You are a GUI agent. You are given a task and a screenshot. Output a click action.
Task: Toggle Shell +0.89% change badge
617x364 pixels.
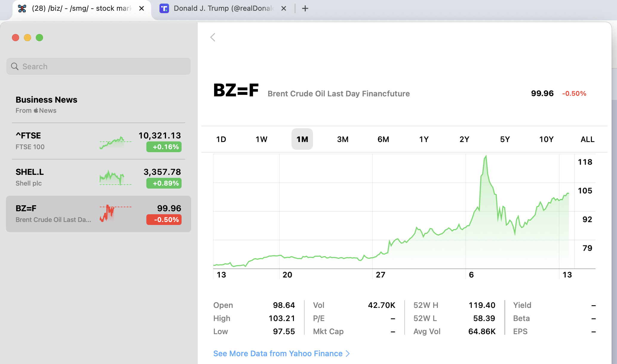tap(164, 183)
